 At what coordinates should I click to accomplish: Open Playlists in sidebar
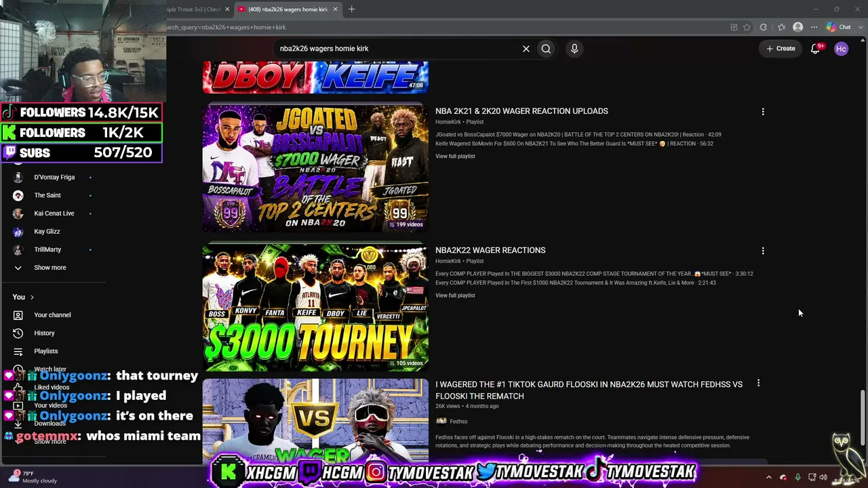pos(46,351)
